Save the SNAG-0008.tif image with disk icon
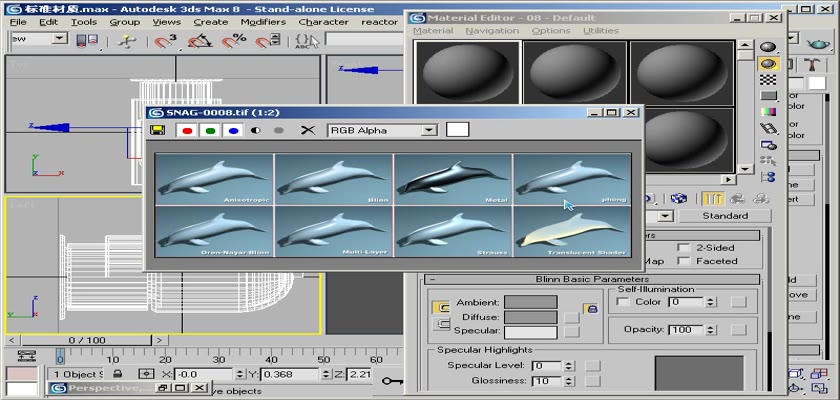The width and height of the screenshot is (840, 400). 157,130
